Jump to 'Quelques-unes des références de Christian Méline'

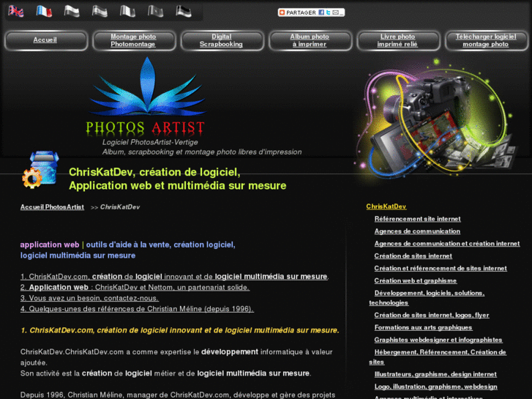(137, 309)
